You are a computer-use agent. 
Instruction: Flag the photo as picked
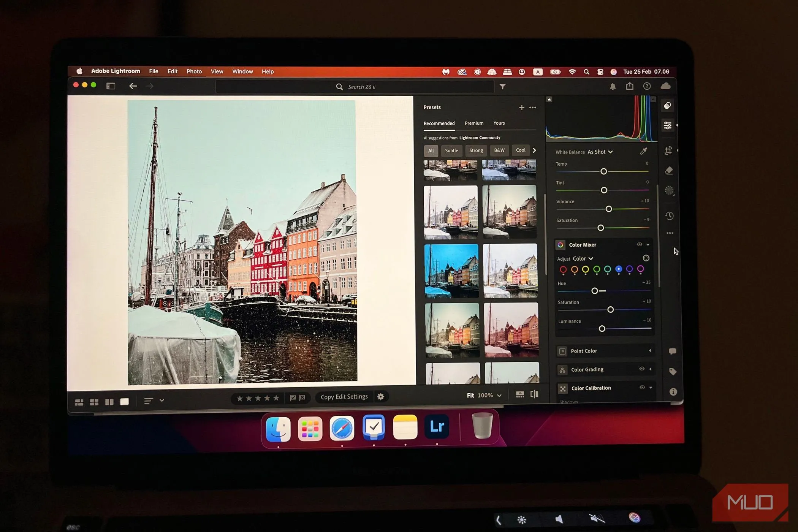tap(293, 398)
